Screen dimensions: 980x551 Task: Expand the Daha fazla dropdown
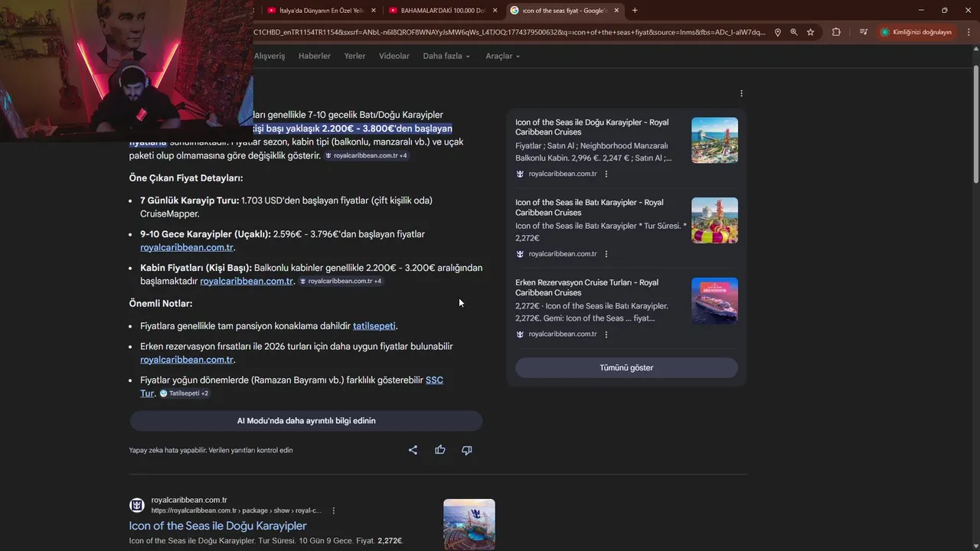pos(446,56)
